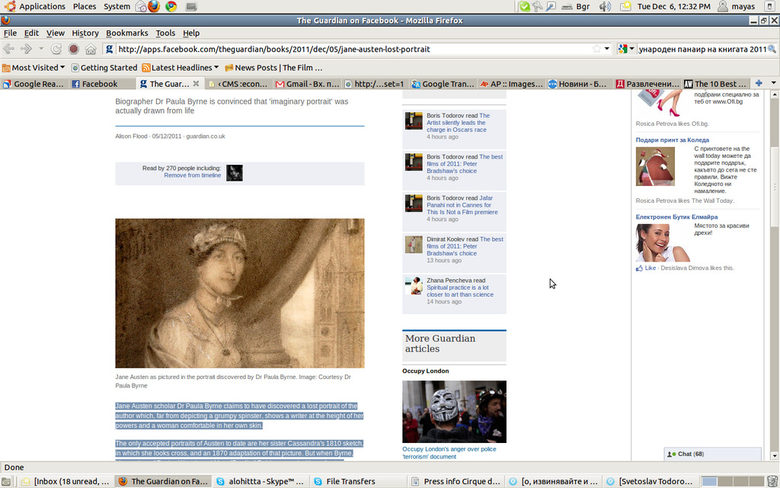The image size is (780, 488).
Task: Launch Firefox from the top panel icon
Action: click(154, 6)
